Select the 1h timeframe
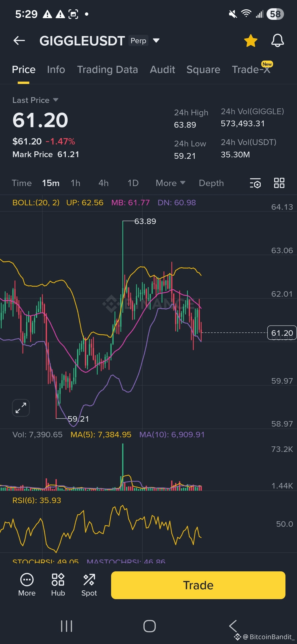The image size is (297, 644). (76, 183)
